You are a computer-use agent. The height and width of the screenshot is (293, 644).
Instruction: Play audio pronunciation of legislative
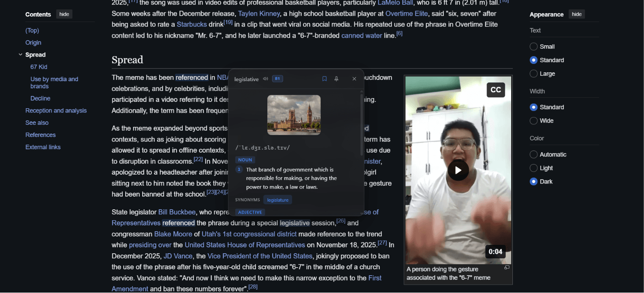tap(265, 79)
